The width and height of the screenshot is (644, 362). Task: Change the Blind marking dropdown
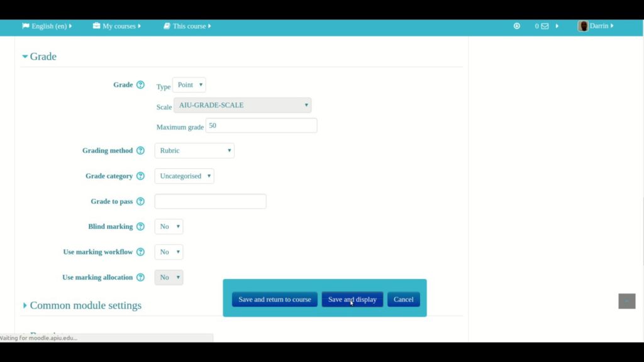169,227
